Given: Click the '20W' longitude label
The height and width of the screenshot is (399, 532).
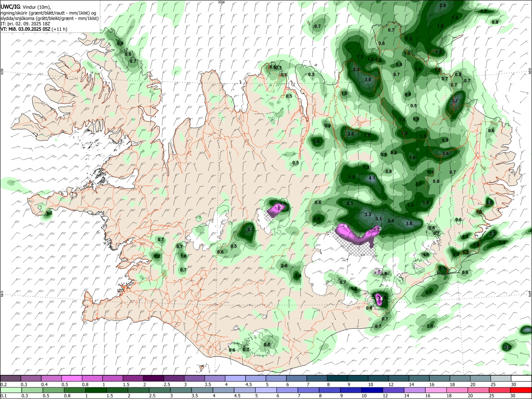Looking at the screenshot, I should [x=221, y=2].
